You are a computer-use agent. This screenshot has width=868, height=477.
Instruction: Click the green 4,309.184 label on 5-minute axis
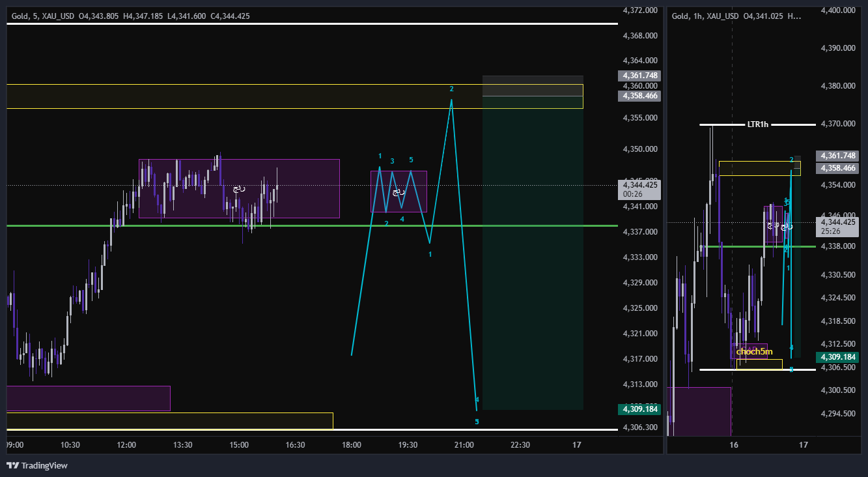click(639, 410)
